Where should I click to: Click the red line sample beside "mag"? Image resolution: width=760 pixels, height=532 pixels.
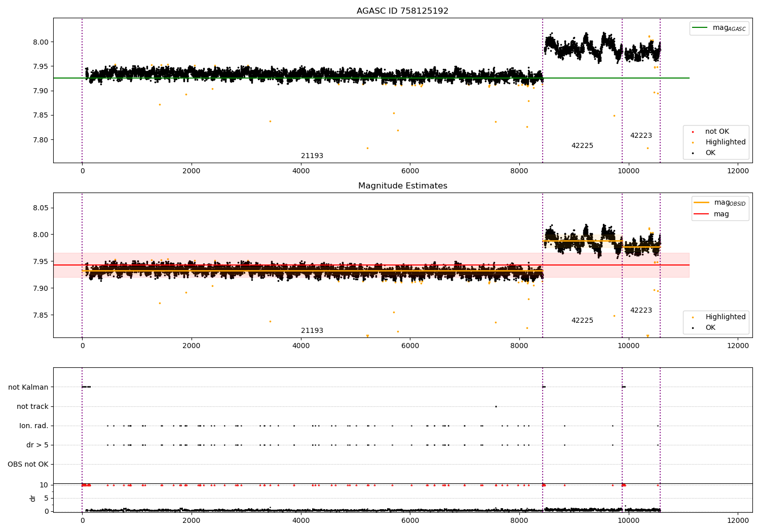702,214
